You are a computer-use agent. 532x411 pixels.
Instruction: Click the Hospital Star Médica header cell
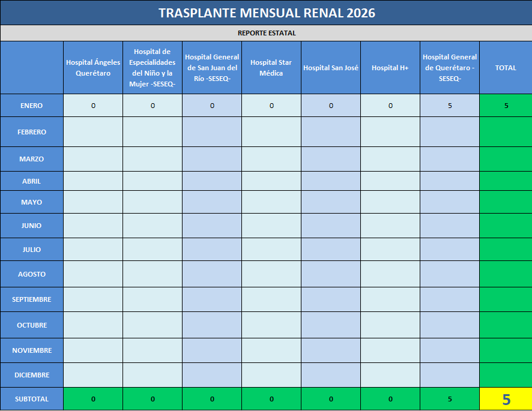click(271, 68)
